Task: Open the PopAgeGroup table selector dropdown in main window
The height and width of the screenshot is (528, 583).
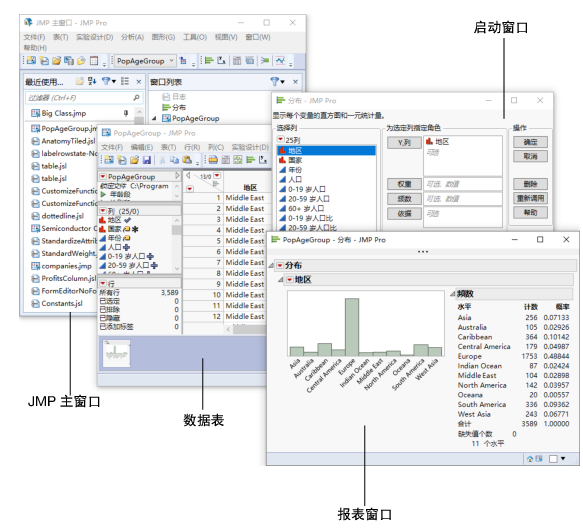Action: pyautogui.click(x=145, y=61)
